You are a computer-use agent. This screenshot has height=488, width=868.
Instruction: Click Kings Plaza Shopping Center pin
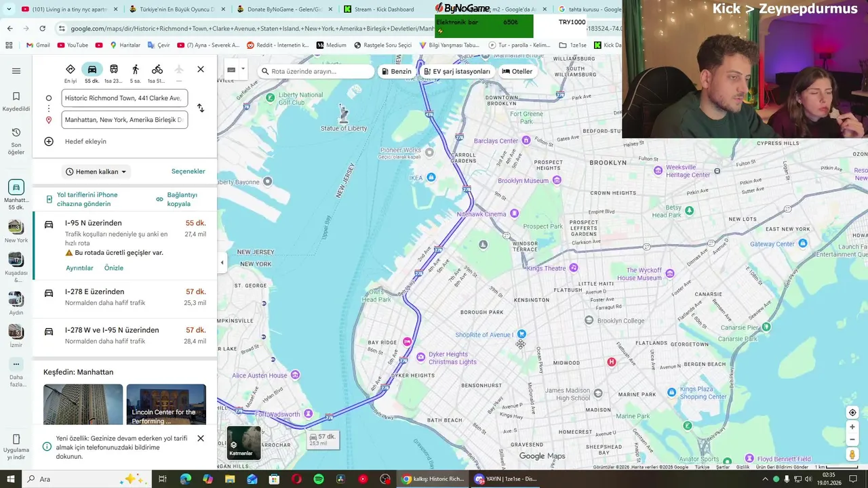point(671,392)
